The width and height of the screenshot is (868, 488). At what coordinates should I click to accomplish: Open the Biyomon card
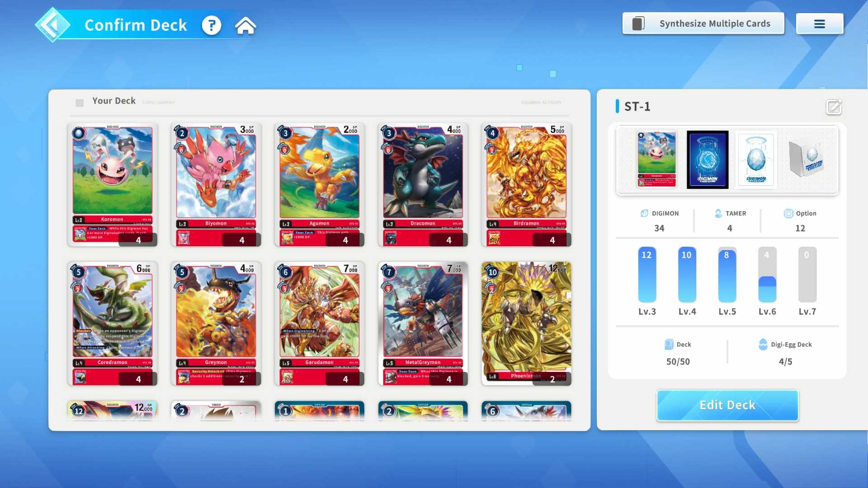tap(216, 185)
